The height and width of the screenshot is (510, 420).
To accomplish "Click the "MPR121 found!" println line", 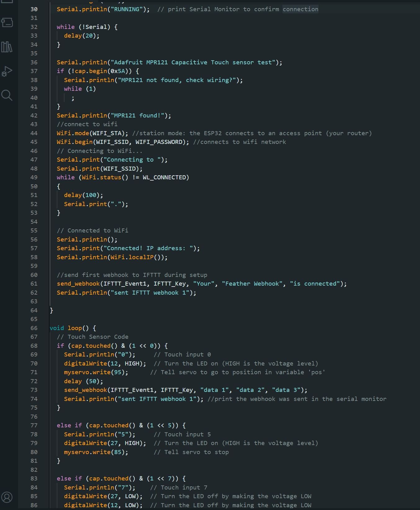I will pos(114,116).
